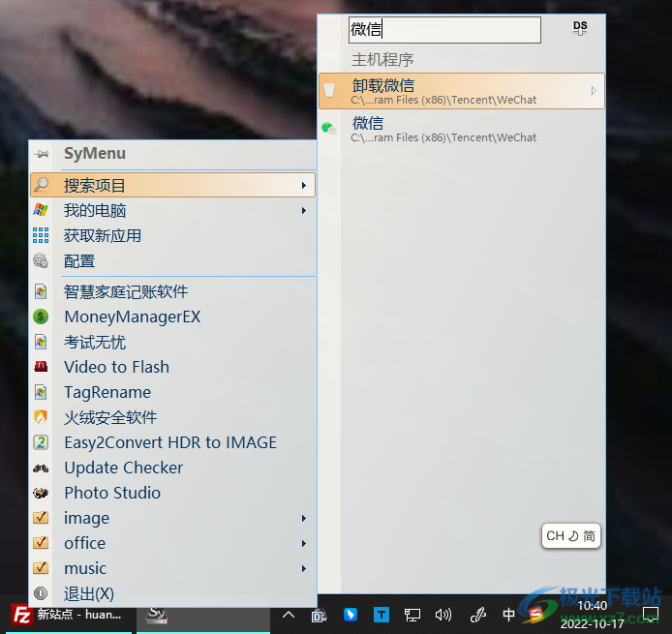This screenshot has height=634, width=672.
Task: Expand the arrow on 卸载微信 result
Action: [x=594, y=91]
